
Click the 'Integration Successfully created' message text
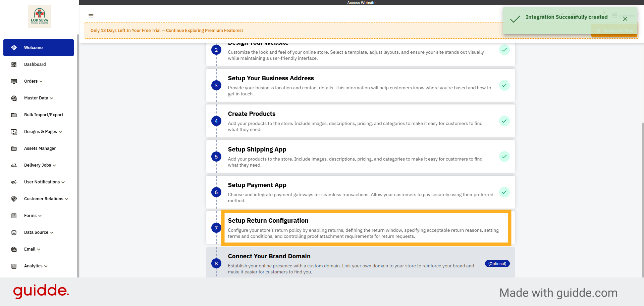click(x=567, y=17)
